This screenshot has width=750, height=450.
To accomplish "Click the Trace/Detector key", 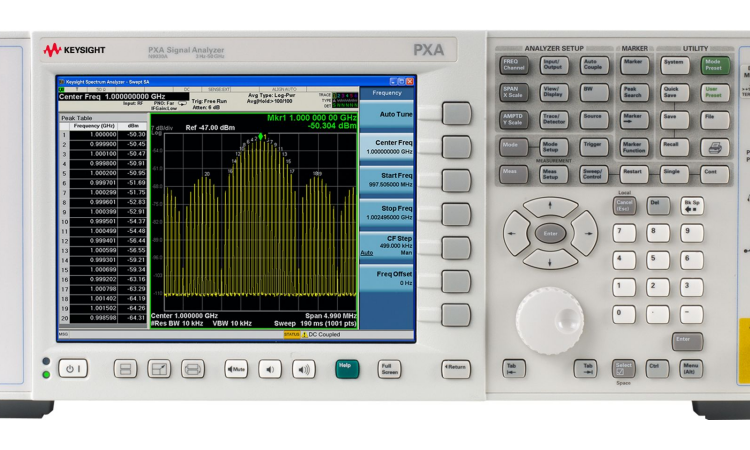I will (554, 120).
